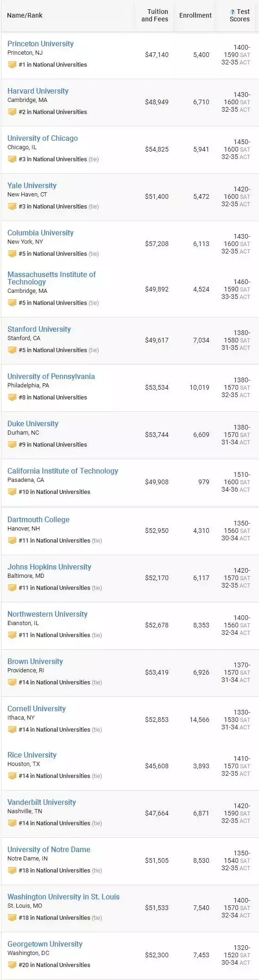
Task: Click the gold rank badge for Duke University
Action: click(x=12, y=445)
